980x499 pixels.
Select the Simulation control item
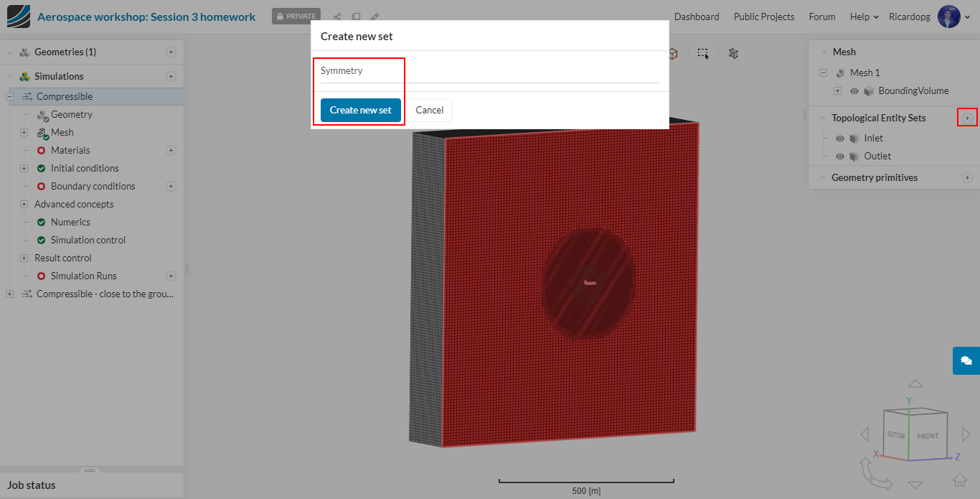click(x=88, y=240)
